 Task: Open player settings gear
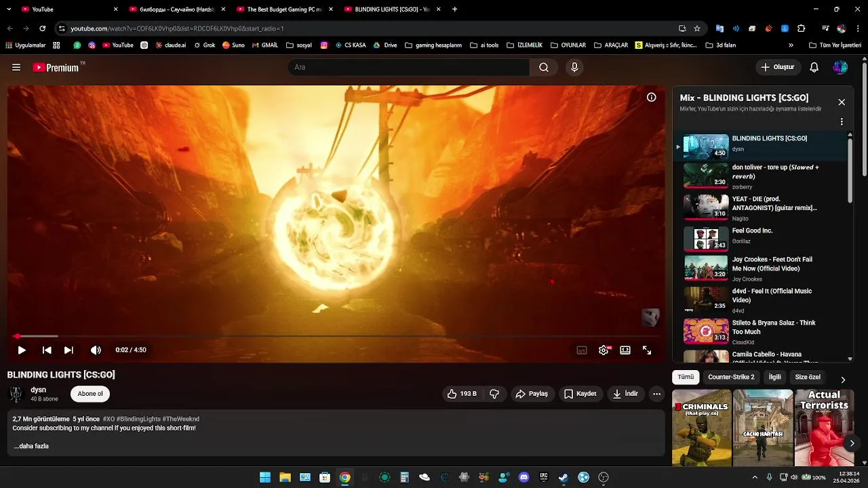coord(604,350)
